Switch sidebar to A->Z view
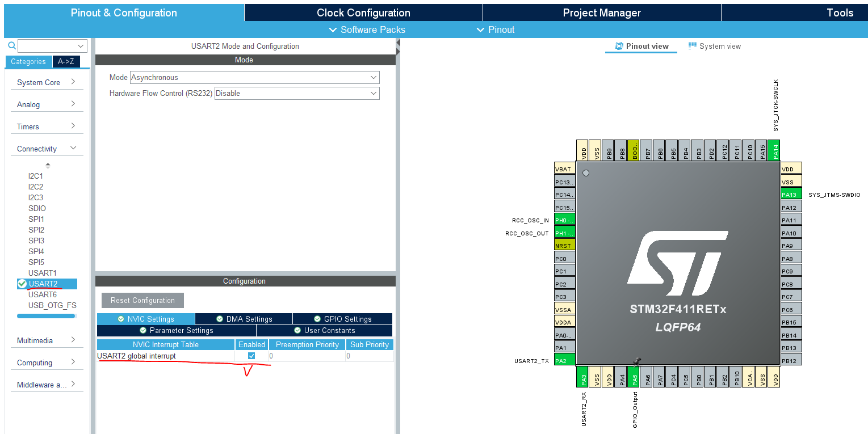This screenshot has height=434, width=868. (66, 62)
